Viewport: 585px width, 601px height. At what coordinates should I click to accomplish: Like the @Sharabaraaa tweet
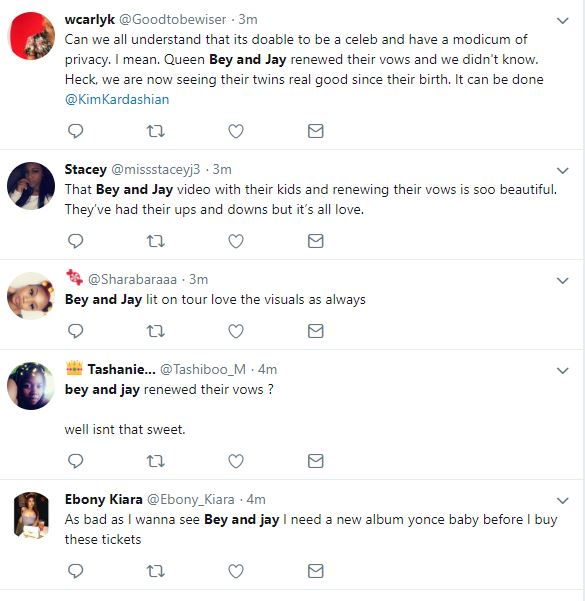click(x=236, y=331)
